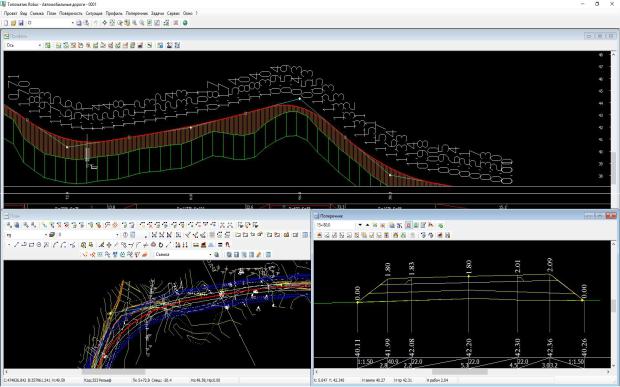Open the 'Ось' dropdown in profile window

[24, 45]
